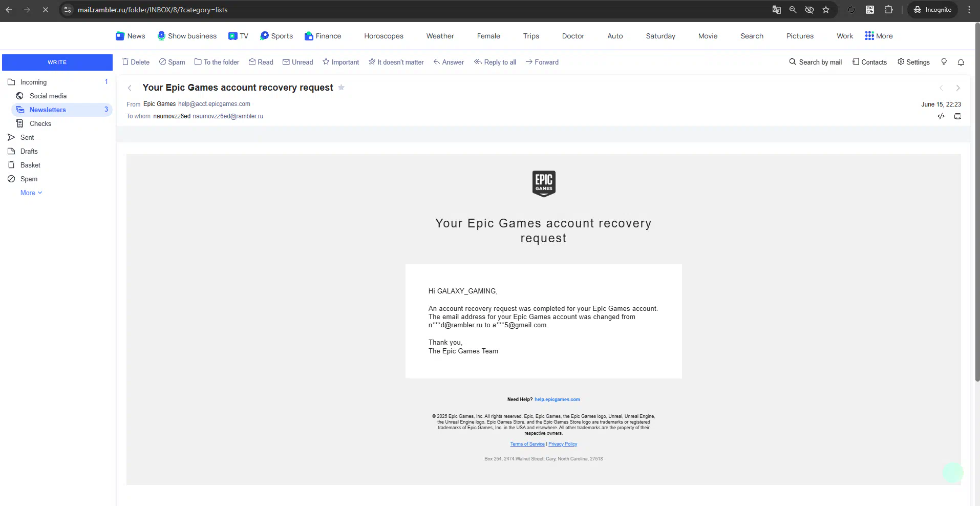
Task: Mark this message as Spam
Action: (x=172, y=62)
